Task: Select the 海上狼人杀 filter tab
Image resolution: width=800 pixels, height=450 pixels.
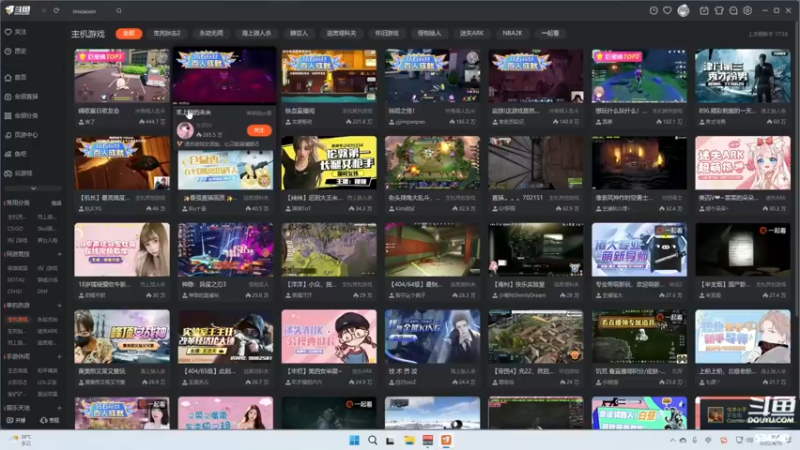Action: [256, 33]
